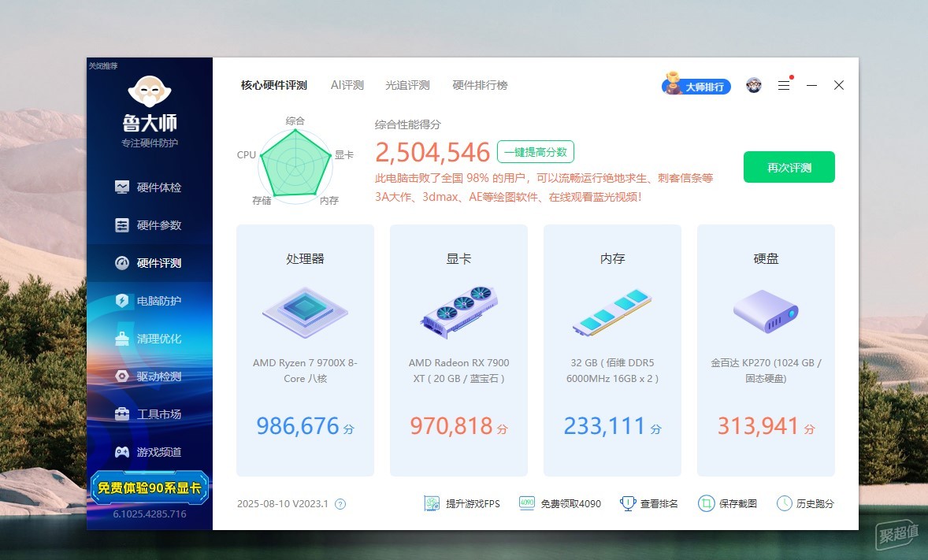This screenshot has width=928, height=560.
Task: Minimize the 鲁大师 window
Action: (812, 85)
